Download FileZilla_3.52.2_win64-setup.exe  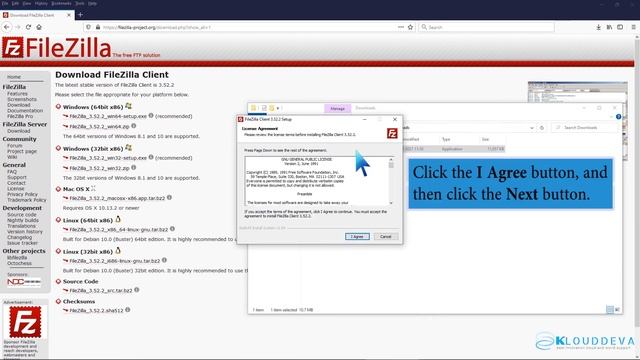(108, 116)
